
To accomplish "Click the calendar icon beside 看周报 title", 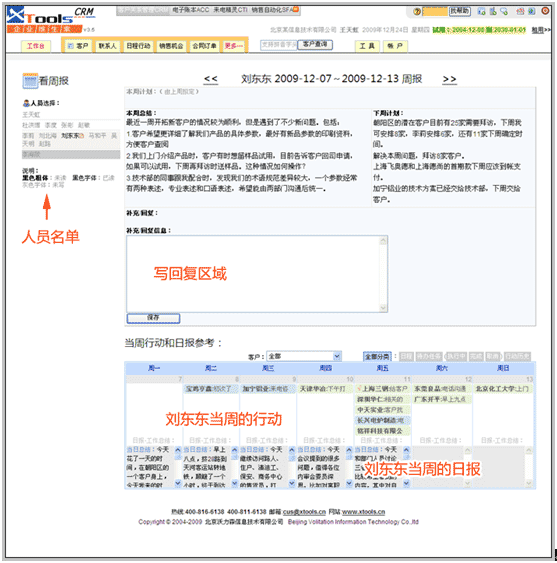I will (x=30, y=81).
